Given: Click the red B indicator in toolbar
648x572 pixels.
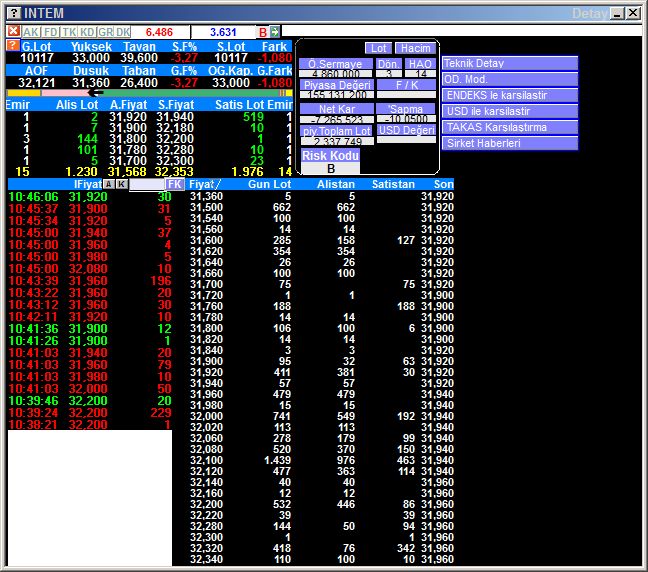Looking at the screenshot, I should pos(263,32).
